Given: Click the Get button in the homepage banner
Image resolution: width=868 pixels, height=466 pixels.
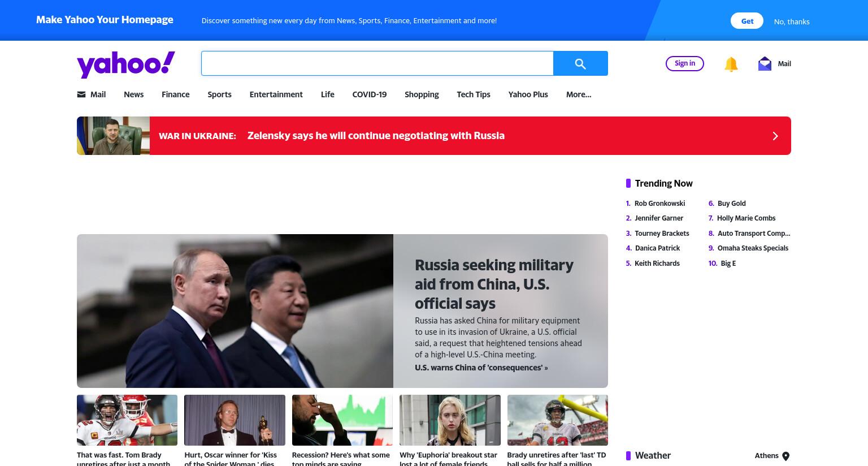Looking at the screenshot, I should click(x=747, y=21).
